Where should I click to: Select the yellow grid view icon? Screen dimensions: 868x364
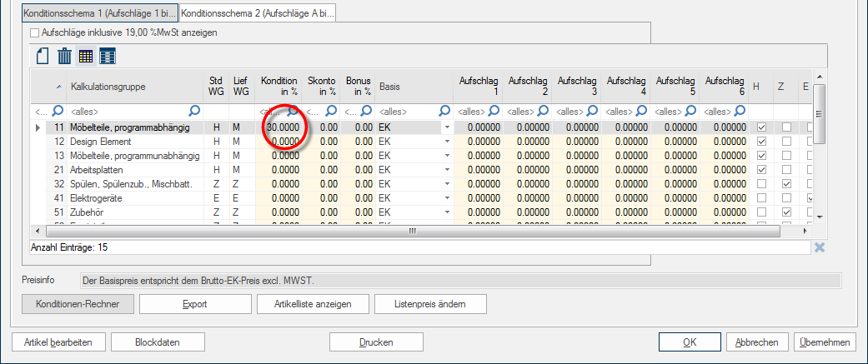point(86,56)
